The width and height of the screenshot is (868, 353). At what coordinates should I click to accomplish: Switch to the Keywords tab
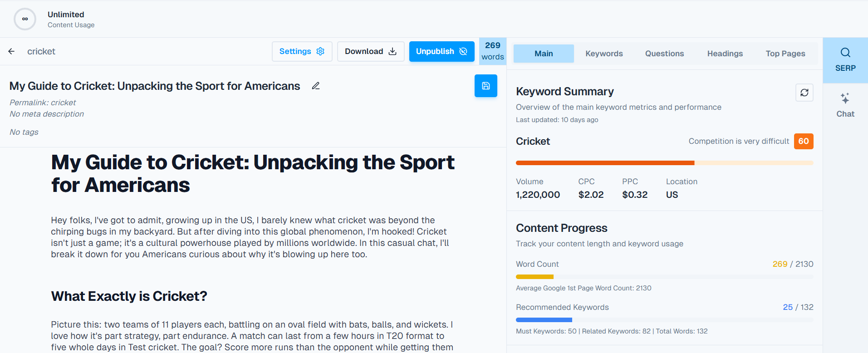(x=603, y=53)
